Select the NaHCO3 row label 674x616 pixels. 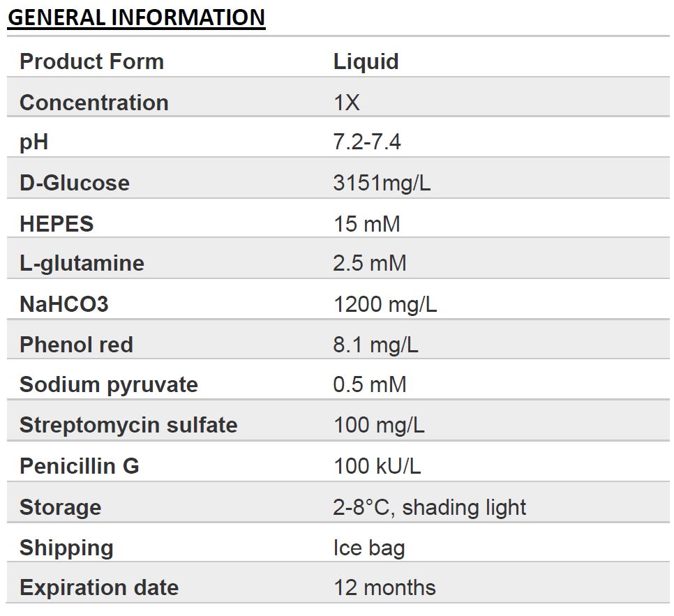63,304
